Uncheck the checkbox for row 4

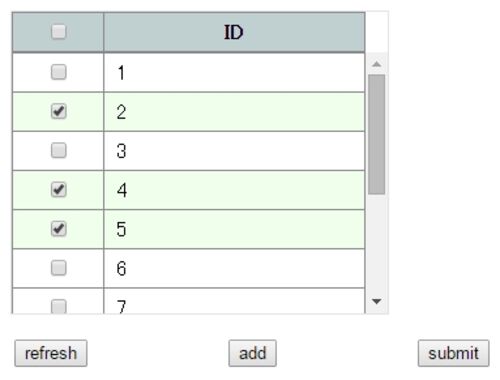coord(59,190)
